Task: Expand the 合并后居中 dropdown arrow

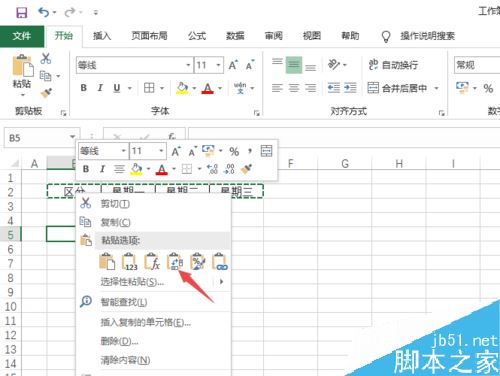Action: click(x=436, y=88)
